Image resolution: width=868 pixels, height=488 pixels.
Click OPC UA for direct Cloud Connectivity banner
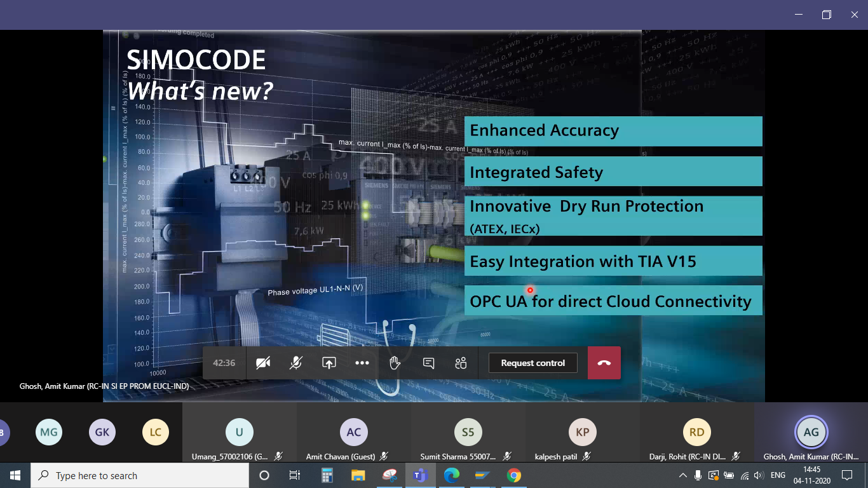click(x=613, y=301)
